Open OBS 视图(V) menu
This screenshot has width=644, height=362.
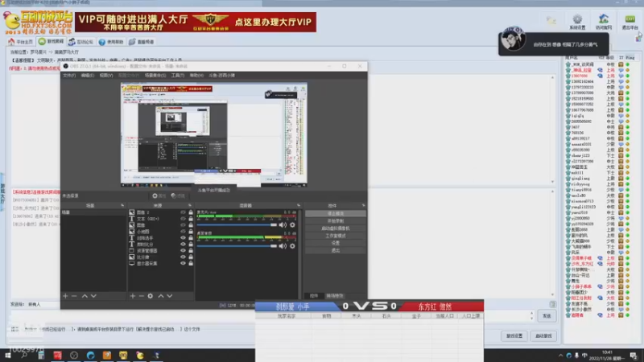click(106, 76)
